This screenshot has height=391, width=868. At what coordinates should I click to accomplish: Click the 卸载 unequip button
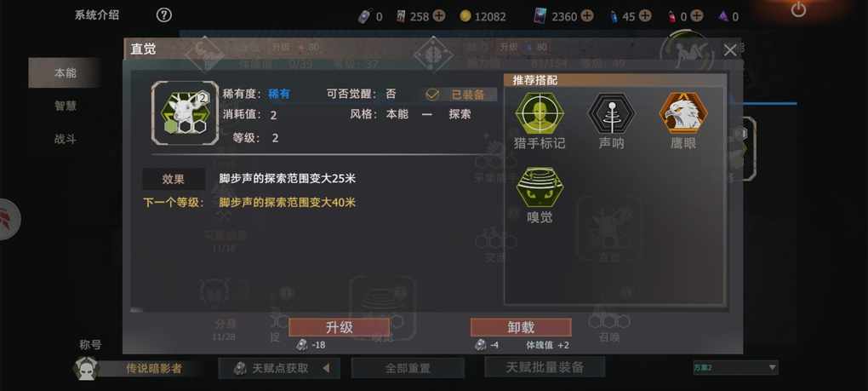pos(521,327)
